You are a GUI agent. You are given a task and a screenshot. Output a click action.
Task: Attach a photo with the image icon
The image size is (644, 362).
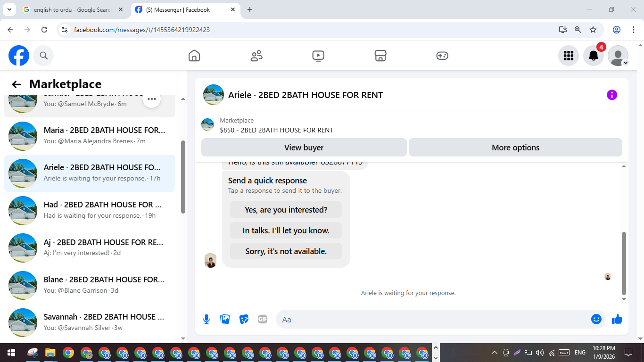225,319
